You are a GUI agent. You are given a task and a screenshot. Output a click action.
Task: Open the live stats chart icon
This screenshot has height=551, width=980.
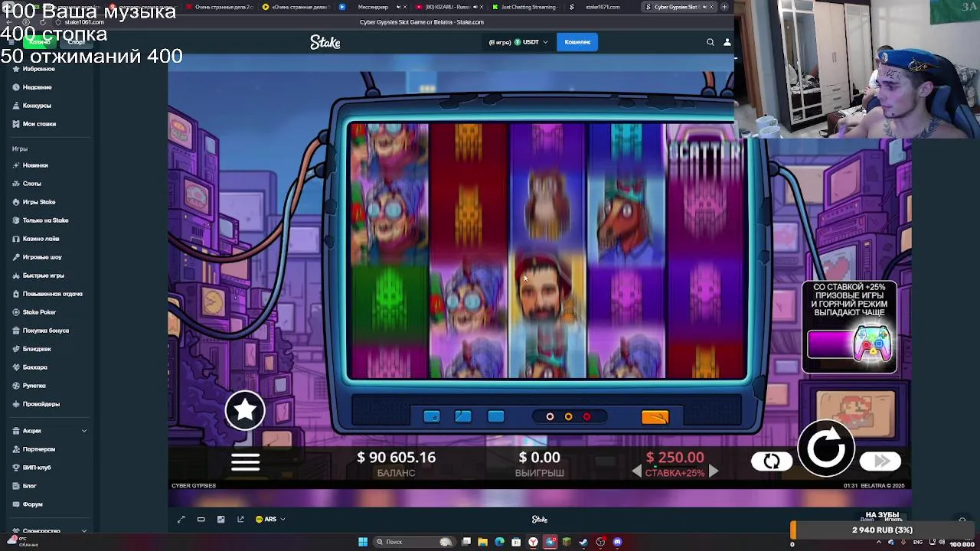[220, 520]
